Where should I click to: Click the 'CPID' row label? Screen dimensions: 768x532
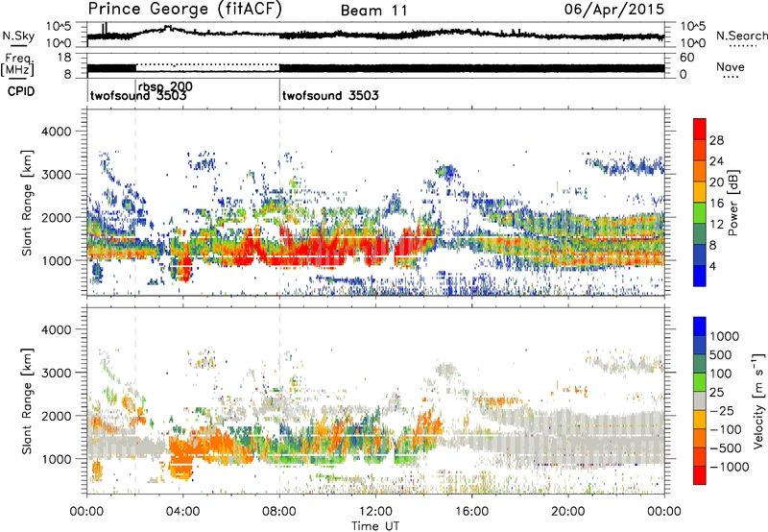[21, 91]
